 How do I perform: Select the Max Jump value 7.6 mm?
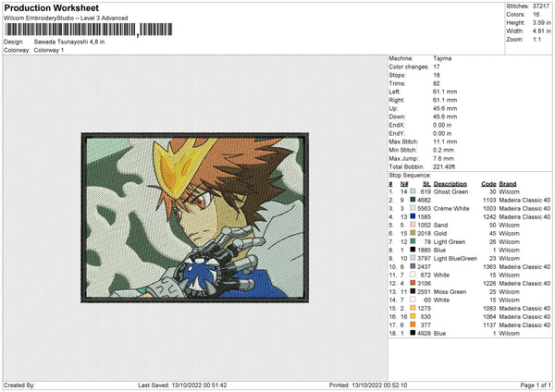pyautogui.click(x=443, y=158)
